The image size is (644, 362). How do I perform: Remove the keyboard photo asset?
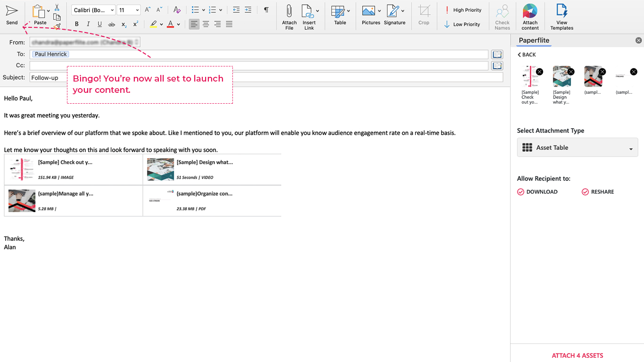pos(602,72)
